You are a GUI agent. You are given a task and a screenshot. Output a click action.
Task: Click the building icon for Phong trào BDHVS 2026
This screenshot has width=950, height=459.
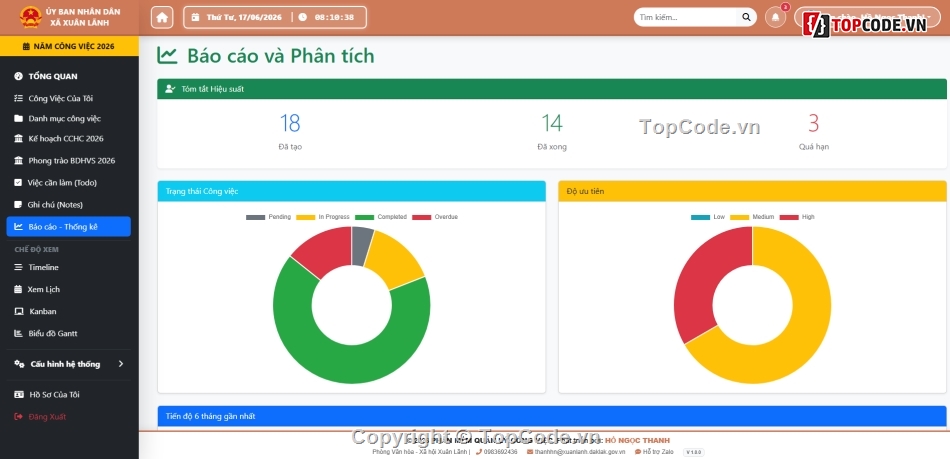click(18, 160)
